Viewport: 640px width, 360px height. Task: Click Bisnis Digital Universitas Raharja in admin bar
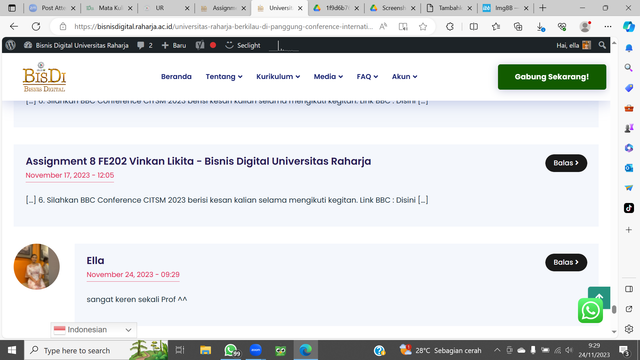tap(76, 45)
